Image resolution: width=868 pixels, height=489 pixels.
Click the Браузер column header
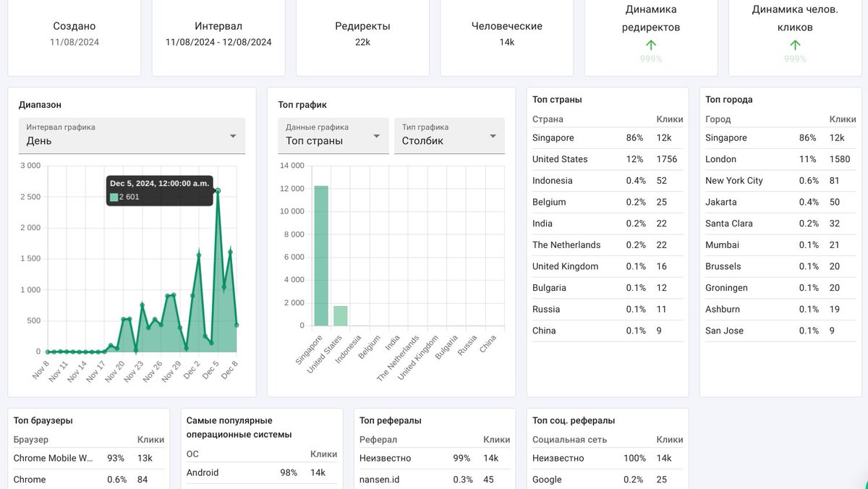30,439
